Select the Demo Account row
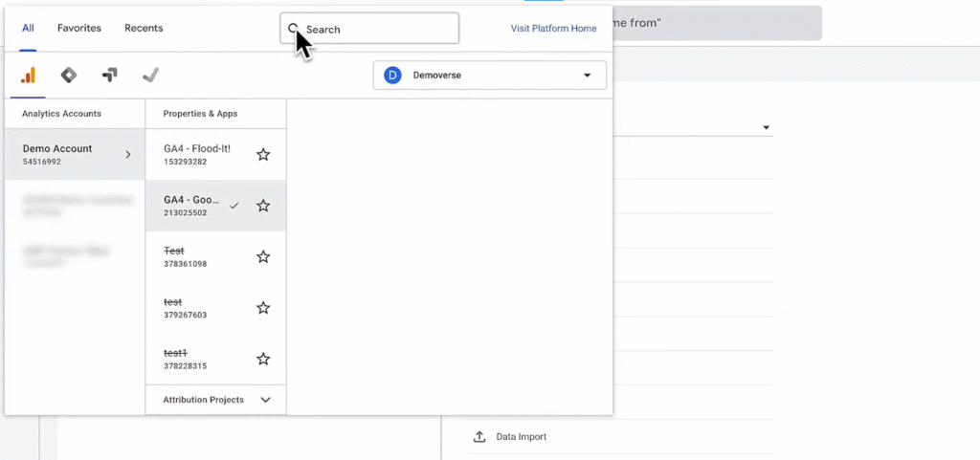The image size is (980, 460). pos(75,155)
